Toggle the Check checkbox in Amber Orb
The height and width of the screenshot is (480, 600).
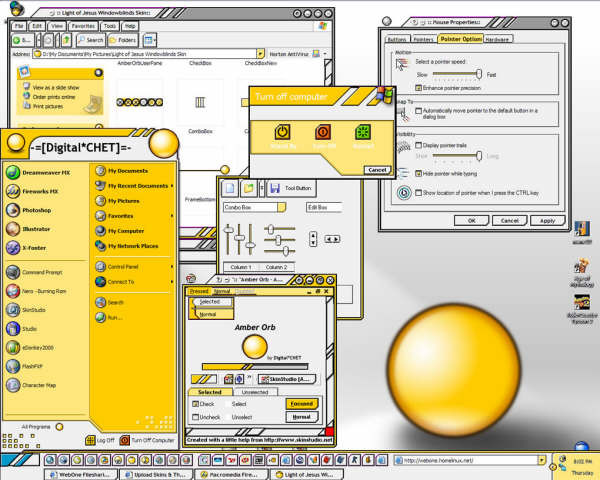[x=196, y=404]
